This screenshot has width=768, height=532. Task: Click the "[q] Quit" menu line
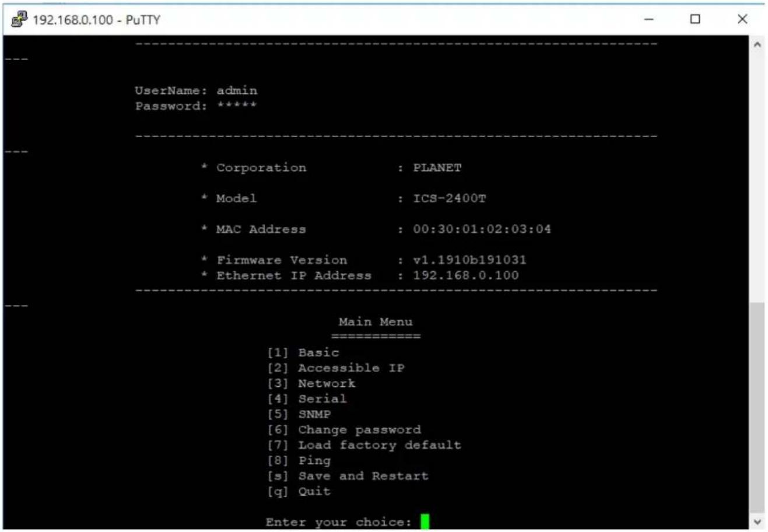tap(299, 491)
